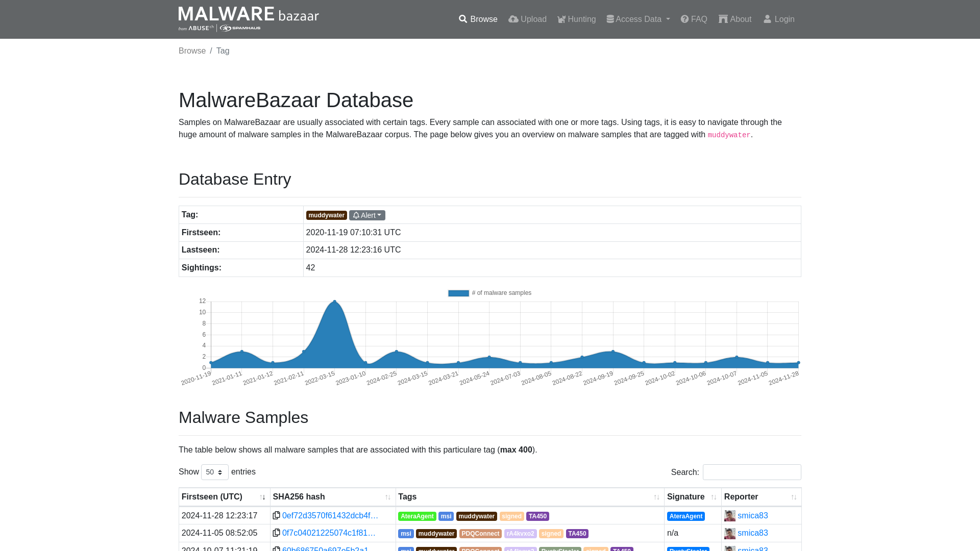
Task: Copy hash 0f7c04021225074c1f81… with clipboard icon
Action: point(276,533)
